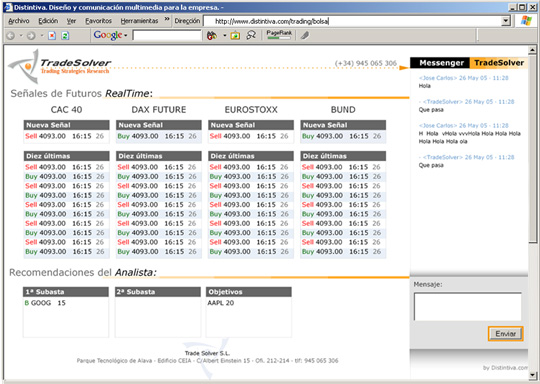Switch to the Messenger tab

[440, 63]
